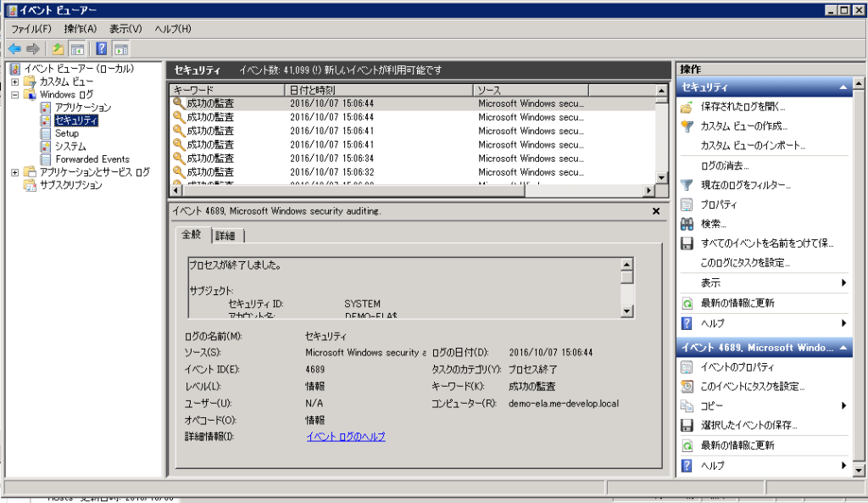Viewport: 868px width, 503px height.
Task: Click the event list horizontal scroll right arrow
Action: coord(648,190)
